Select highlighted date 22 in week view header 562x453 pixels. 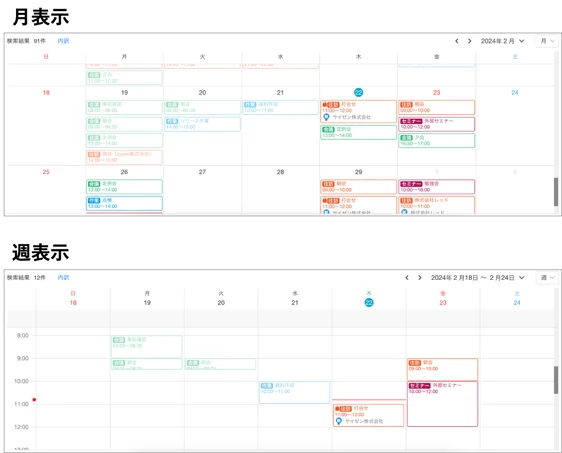pos(369,303)
